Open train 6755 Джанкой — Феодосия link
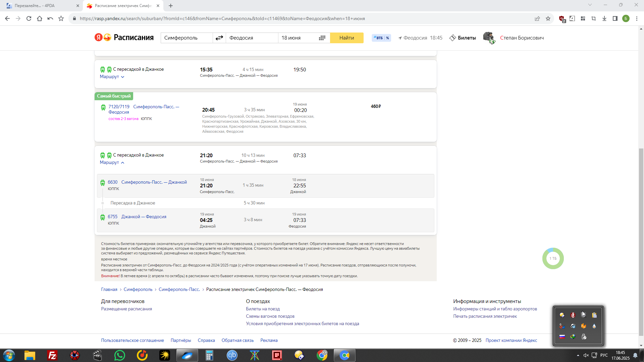Screen dimensions: 644x362 pyautogui.click(x=137, y=217)
